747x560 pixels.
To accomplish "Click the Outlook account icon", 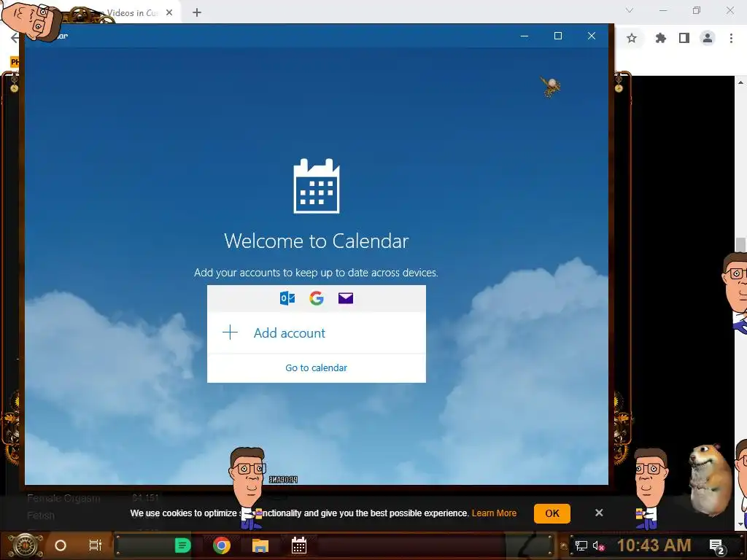I will 287,298.
